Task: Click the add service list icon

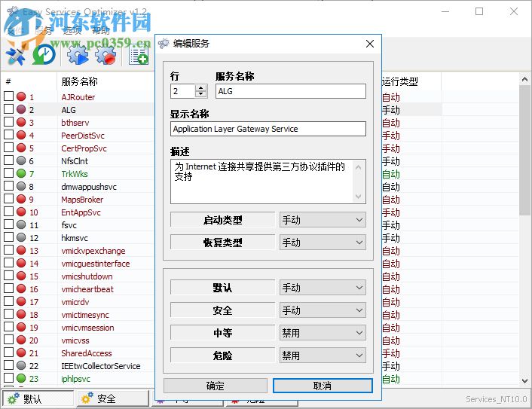Action: [139, 56]
